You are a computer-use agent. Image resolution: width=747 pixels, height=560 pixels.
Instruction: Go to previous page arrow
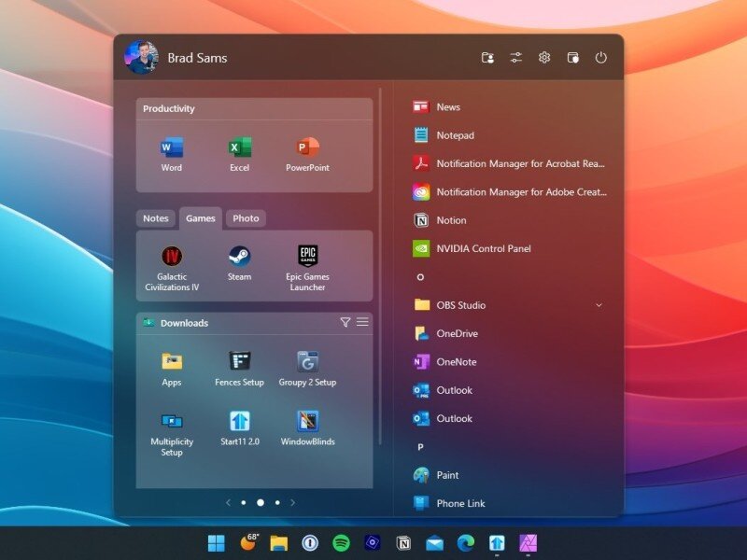(228, 502)
